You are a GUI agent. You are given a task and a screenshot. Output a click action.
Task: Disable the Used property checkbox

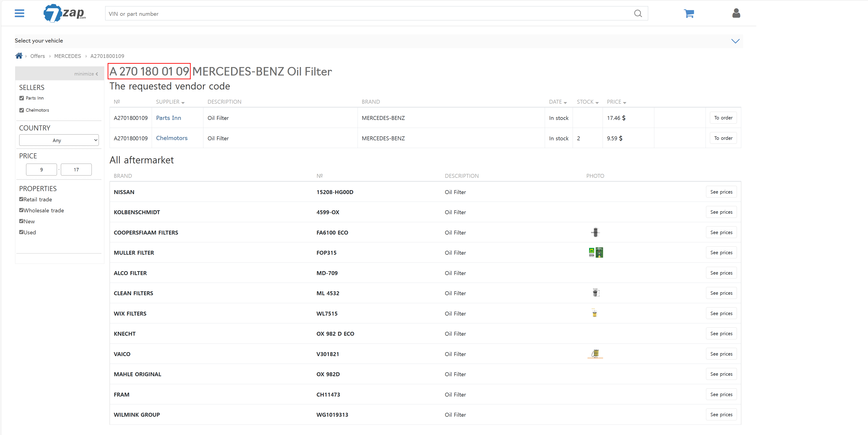(21, 232)
